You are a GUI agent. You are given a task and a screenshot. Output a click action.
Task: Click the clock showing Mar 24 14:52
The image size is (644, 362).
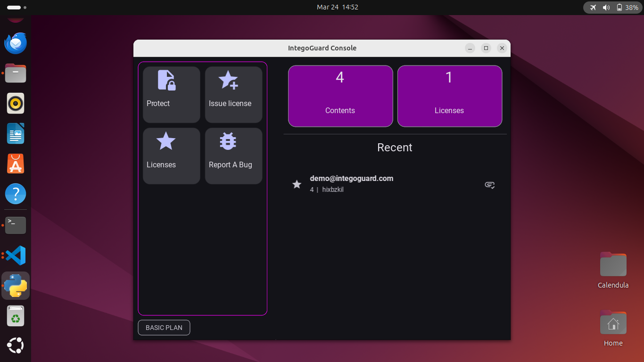[x=338, y=7]
